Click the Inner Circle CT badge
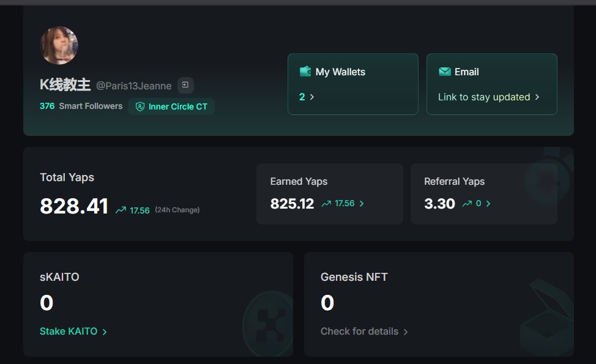This screenshot has width=596, height=364. pos(171,107)
